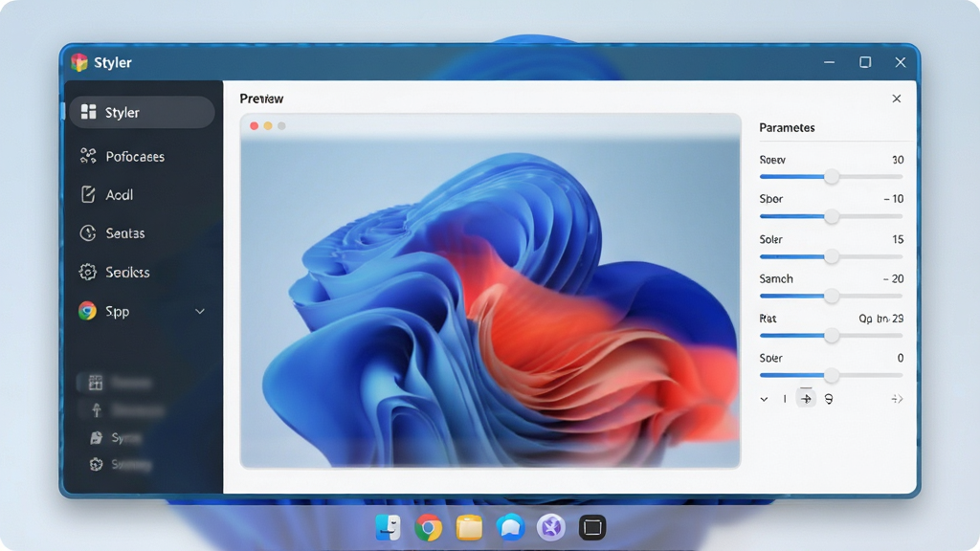Click the Rat value "Op bn 29"

pos(881,319)
